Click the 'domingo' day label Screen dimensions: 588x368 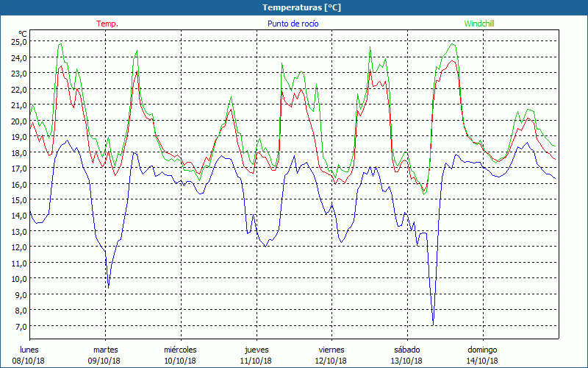coord(483,350)
